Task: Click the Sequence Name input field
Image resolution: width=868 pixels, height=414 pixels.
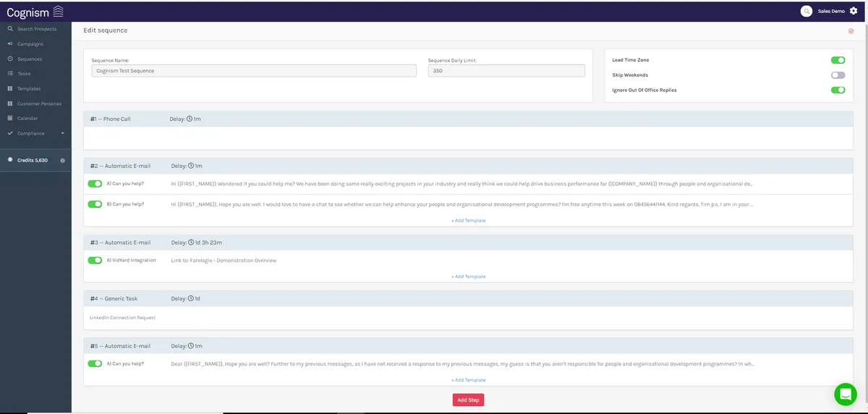Action: tap(254, 71)
